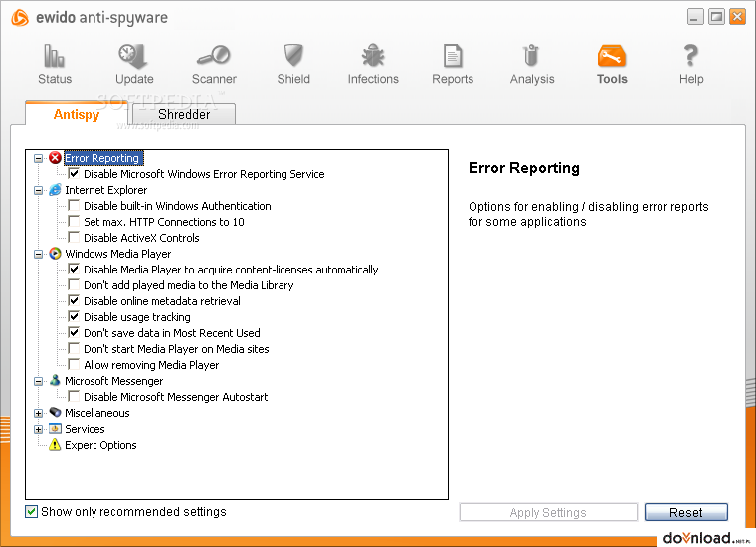This screenshot has width=756, height=547.
Task: Collapse the Internet Explorer node
Action: (38, 190)
